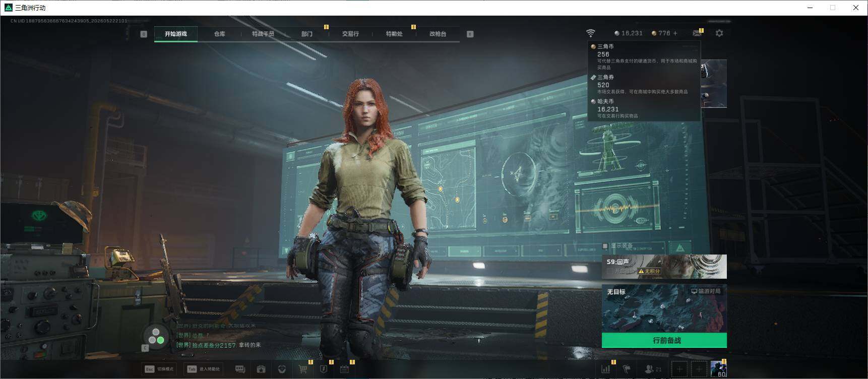The image size is (868, 379).
Task: Open the 交易行 tab
Action: [x=350, y=34]
